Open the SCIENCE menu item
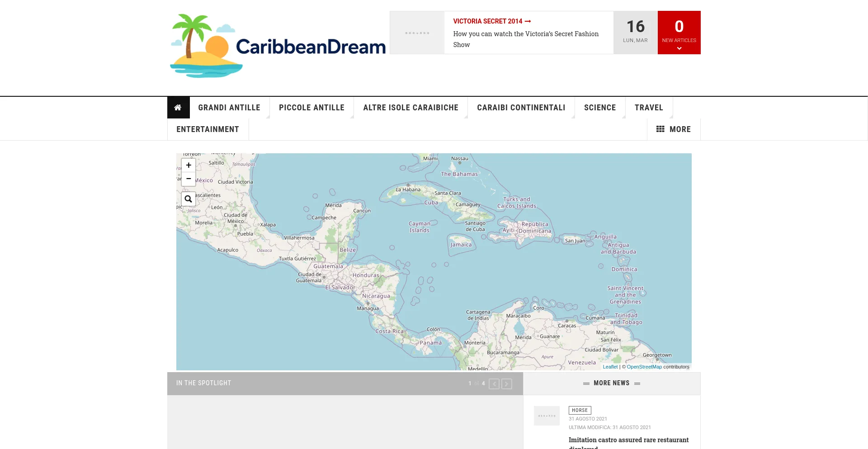This screenshot has width=868, height=449. click(x=600, y=108)
